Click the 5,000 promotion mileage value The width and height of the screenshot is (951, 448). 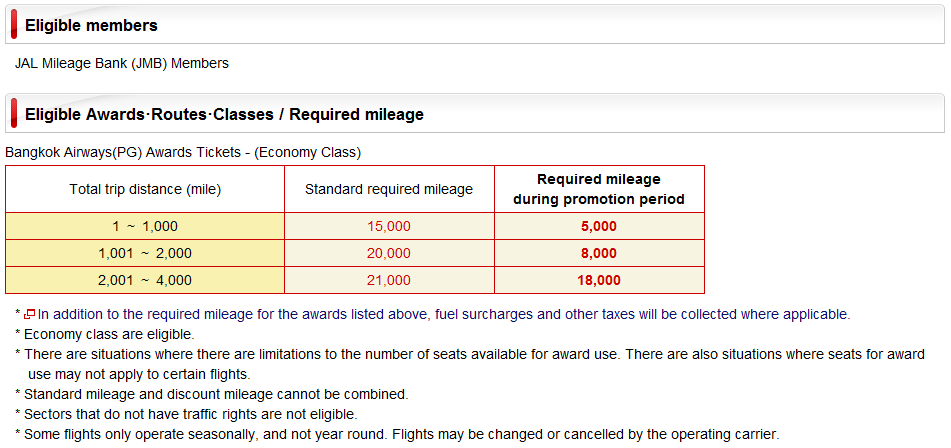coord(599,226)
